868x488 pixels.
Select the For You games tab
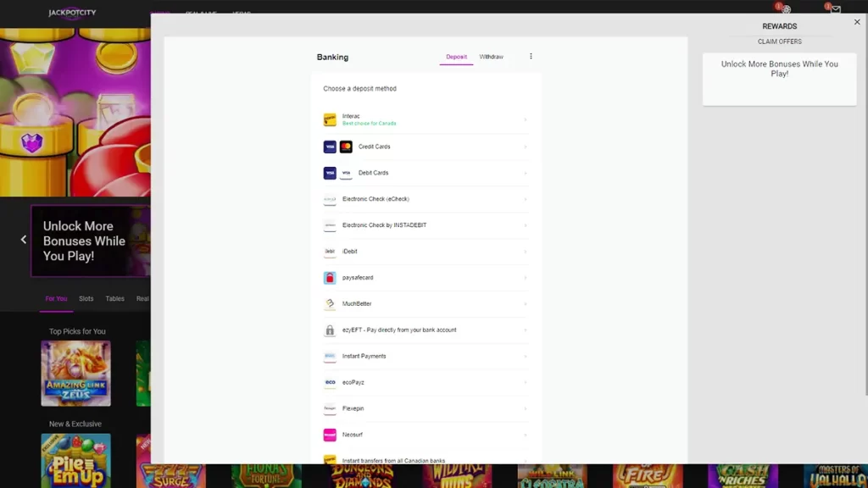[x=56, y=299]
